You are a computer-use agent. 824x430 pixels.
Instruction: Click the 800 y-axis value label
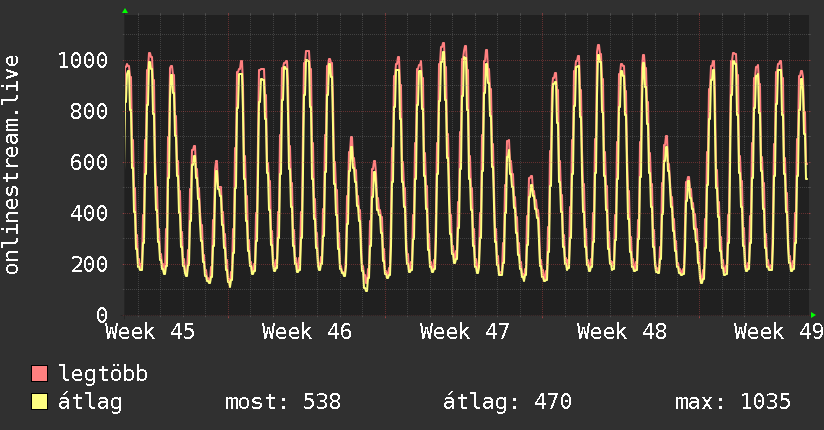tap(88, 112)
